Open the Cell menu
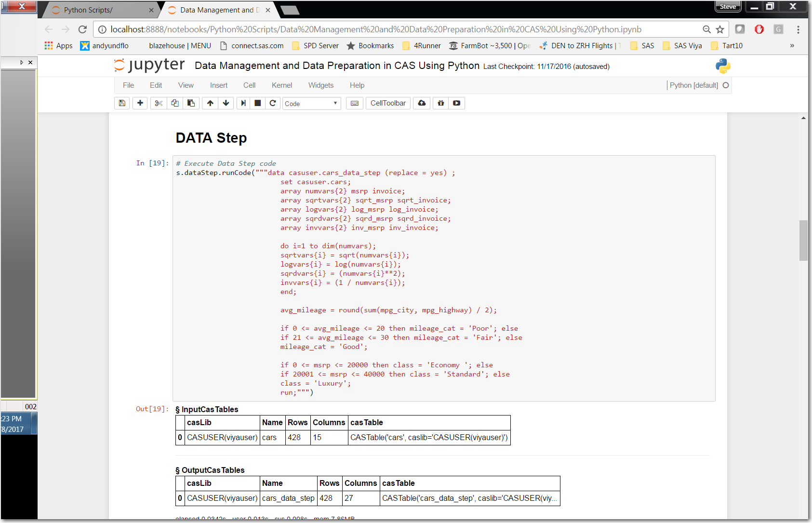 click(249, 85)
